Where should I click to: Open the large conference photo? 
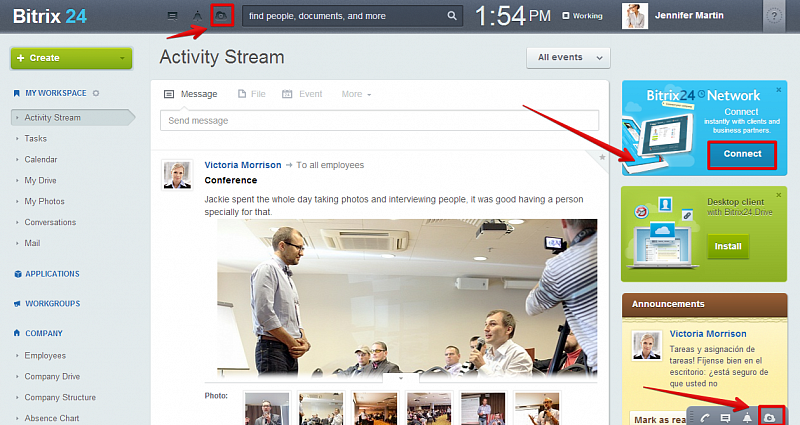(407, 298)
